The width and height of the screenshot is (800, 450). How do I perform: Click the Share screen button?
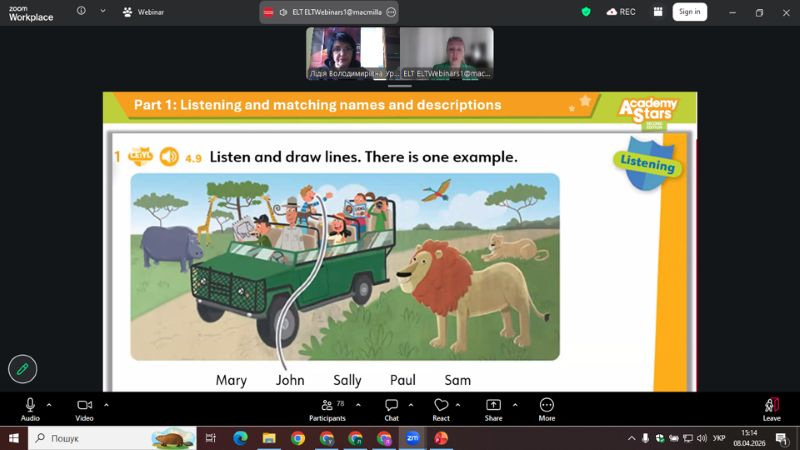pos(493,410)
